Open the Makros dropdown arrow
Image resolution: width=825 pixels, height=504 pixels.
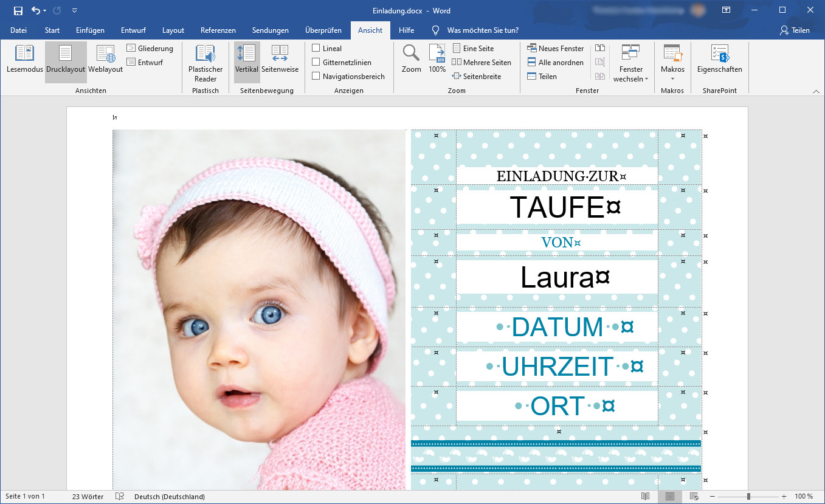[x=672, y=79]
